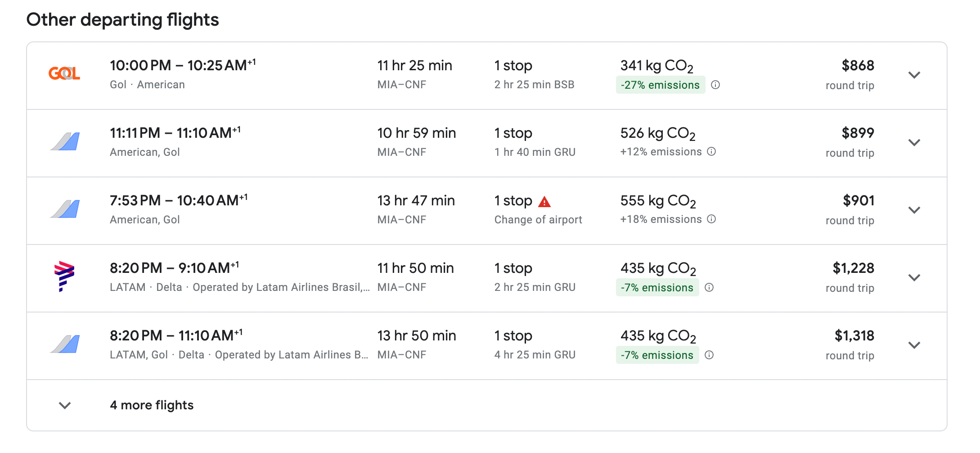This screenshot has width=980, height=453.
Task: Select the 10:00 PM – 10:25 AM flight
Action: point(183,66)
